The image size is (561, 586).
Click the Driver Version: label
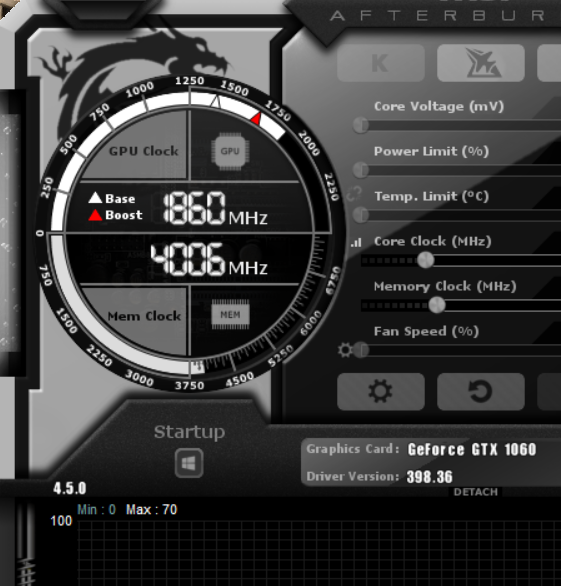click(x=352, y=476)
